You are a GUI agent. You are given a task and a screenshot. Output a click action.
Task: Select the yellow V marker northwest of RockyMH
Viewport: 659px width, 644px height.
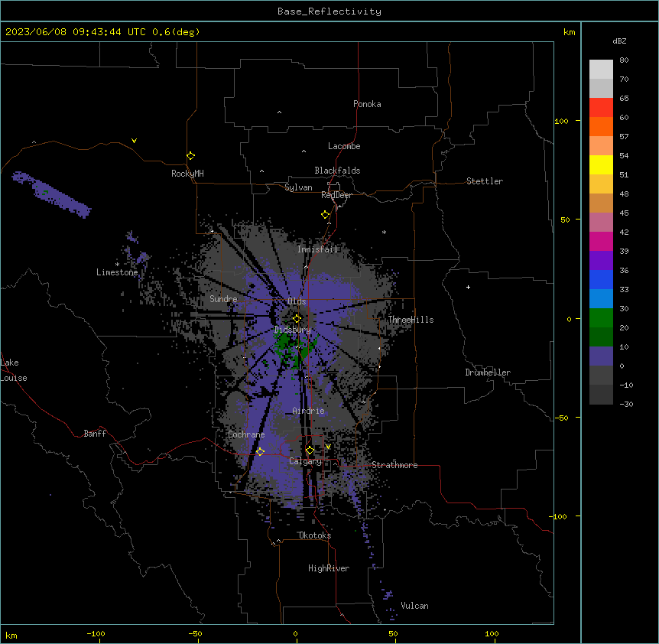click(134, 141)
